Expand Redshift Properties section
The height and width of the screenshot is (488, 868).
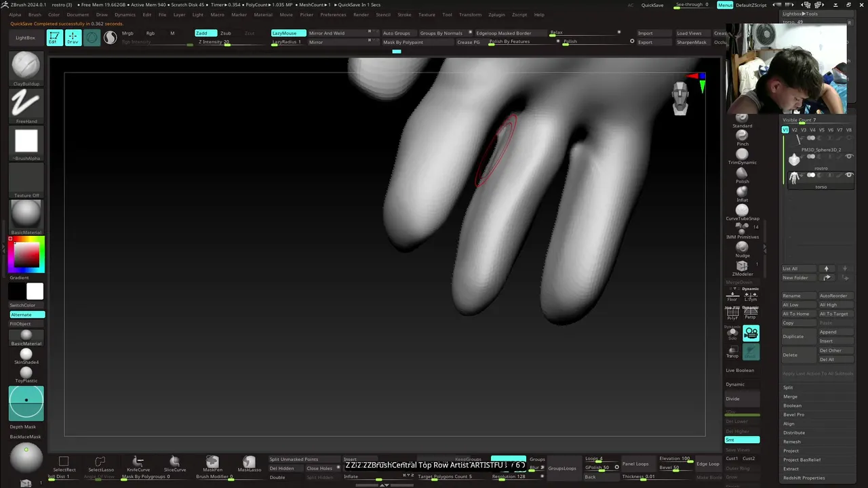pyautogui.click(x=804, y=478)
